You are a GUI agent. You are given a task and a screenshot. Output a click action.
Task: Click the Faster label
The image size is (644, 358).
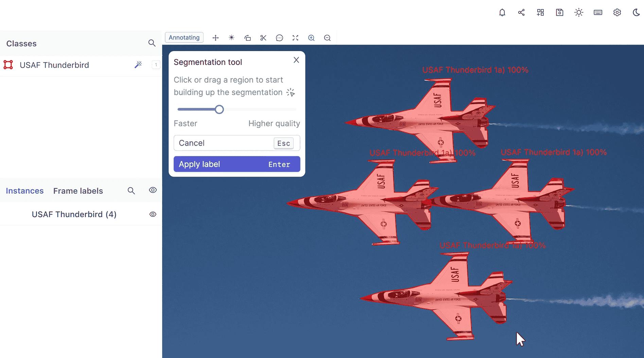(186, 124)
